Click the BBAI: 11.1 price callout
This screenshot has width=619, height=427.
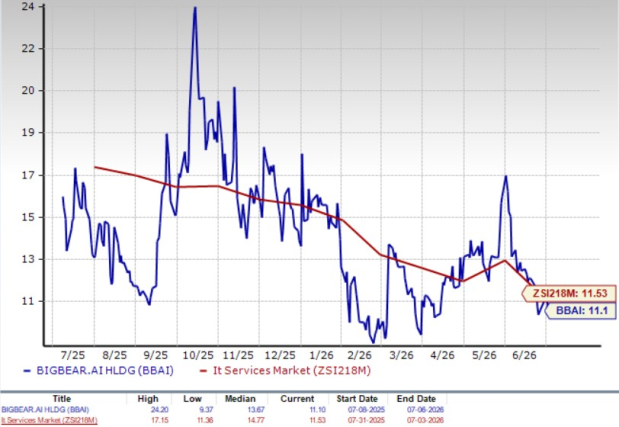click(x=581, y=310)
